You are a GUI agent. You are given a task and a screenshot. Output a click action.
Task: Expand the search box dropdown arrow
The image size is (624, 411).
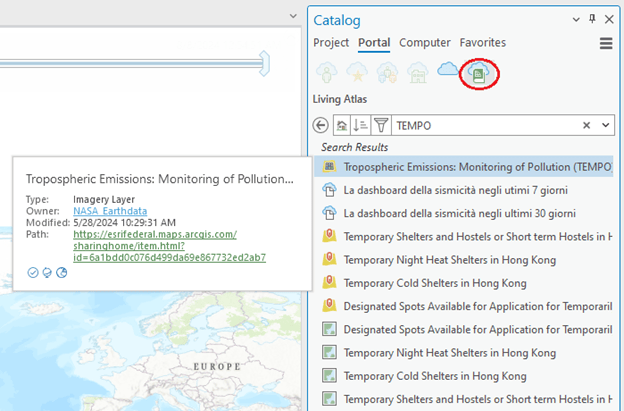coord(606,125)
